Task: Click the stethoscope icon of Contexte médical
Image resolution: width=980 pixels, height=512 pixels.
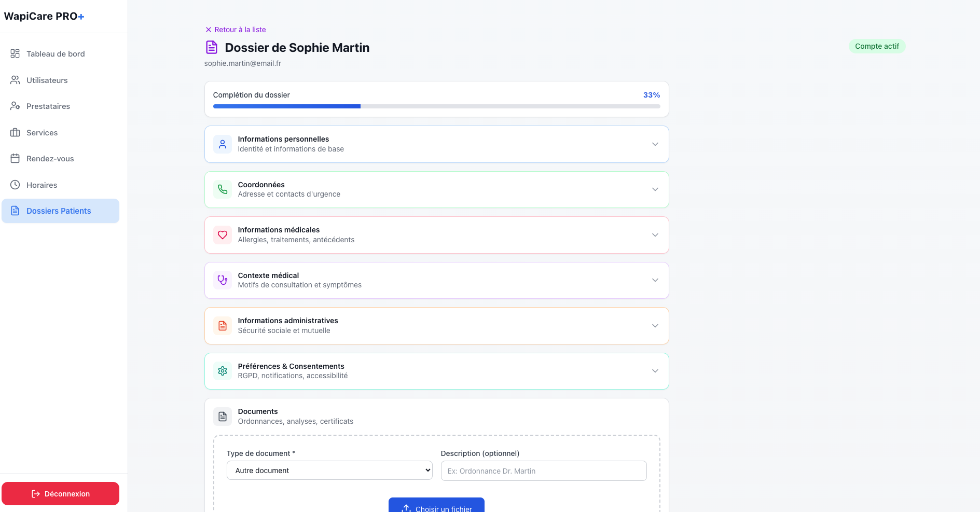Action: (x=222, y=280)
